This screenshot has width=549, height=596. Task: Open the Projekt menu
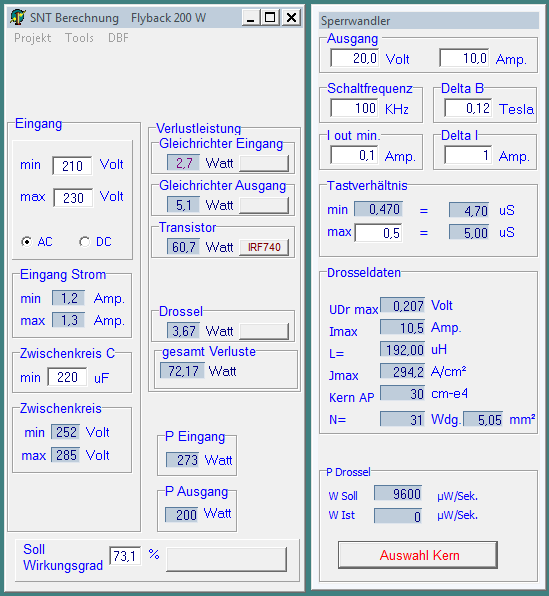(x=33, y=38)
